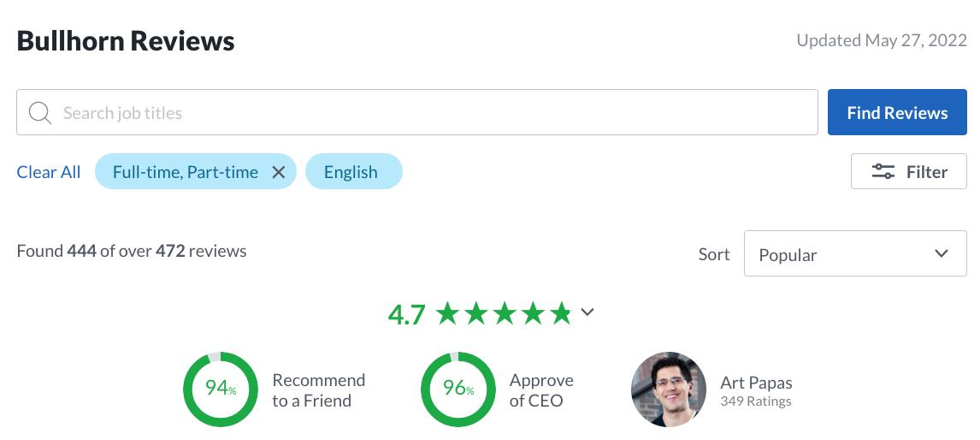Expand the 4.7 rating breakdown chevron
Image resolution: width=980 pixels, height=440 pixels.
tap(587, 312)
